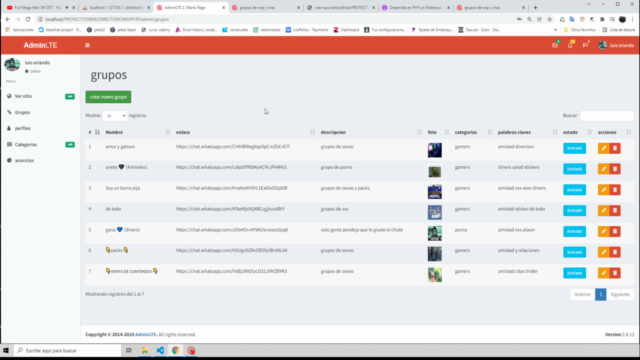Toggle Activado status for 'Soy un burro pija'
640x360 pixels.
point(574,190)
